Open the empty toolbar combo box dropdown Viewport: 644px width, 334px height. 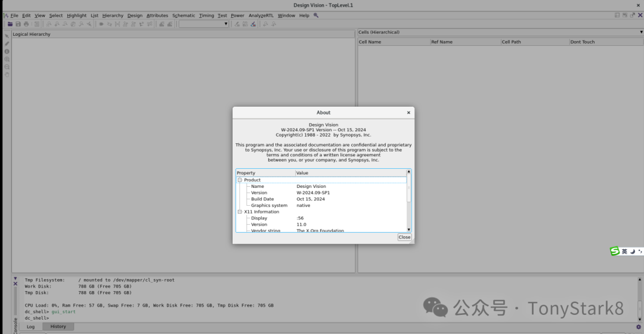(226, 24)
